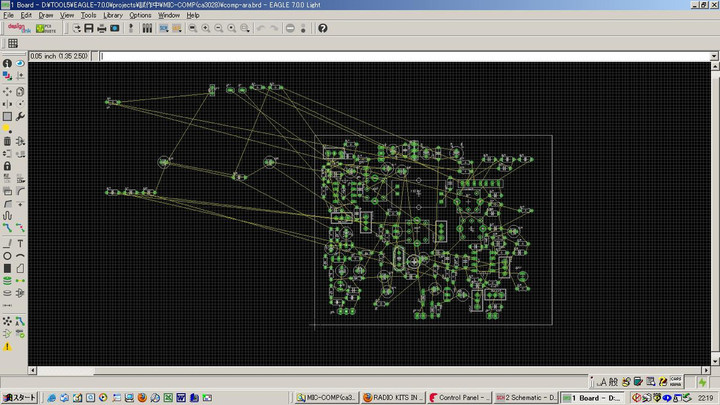Select the Text tool in left palette

(20, 243)
